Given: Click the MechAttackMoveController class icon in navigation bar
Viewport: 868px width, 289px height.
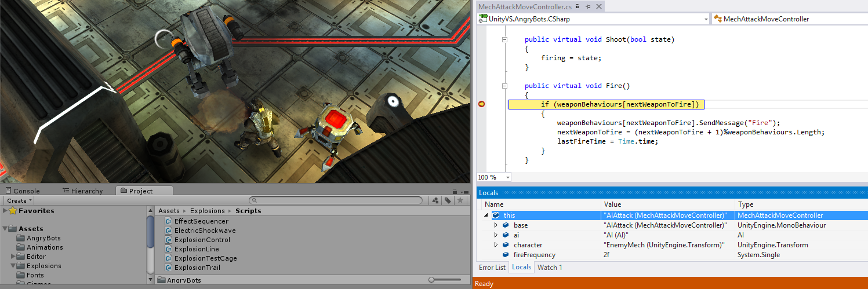Looking at the screenshot, I should click(718, 19).
